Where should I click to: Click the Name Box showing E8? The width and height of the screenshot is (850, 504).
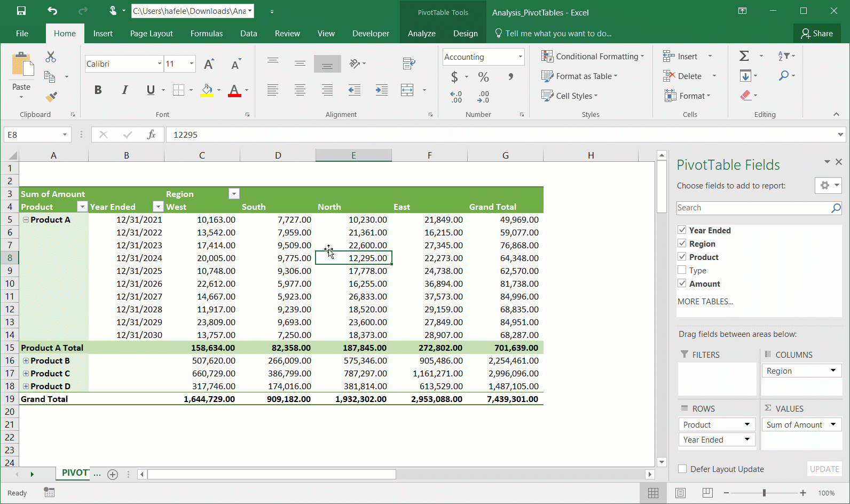click(37, 135)
